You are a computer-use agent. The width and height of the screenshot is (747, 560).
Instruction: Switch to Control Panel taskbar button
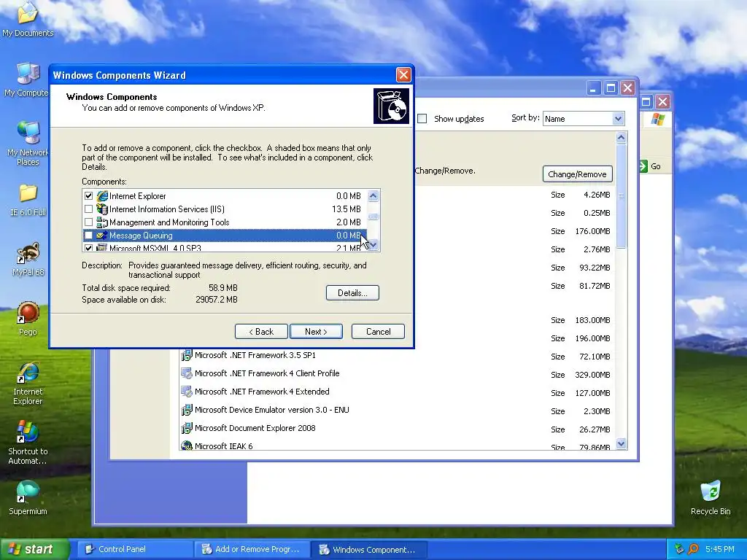point(133,549)
